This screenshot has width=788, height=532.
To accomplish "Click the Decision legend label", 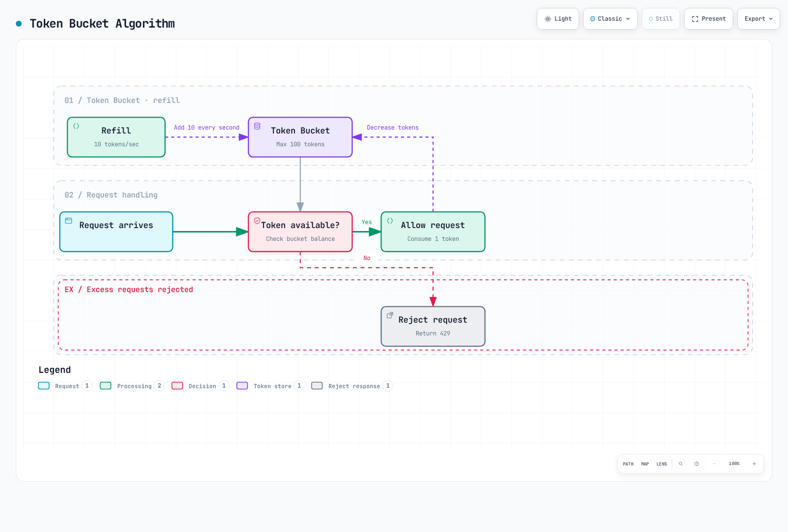I will [x=202, y=386].
